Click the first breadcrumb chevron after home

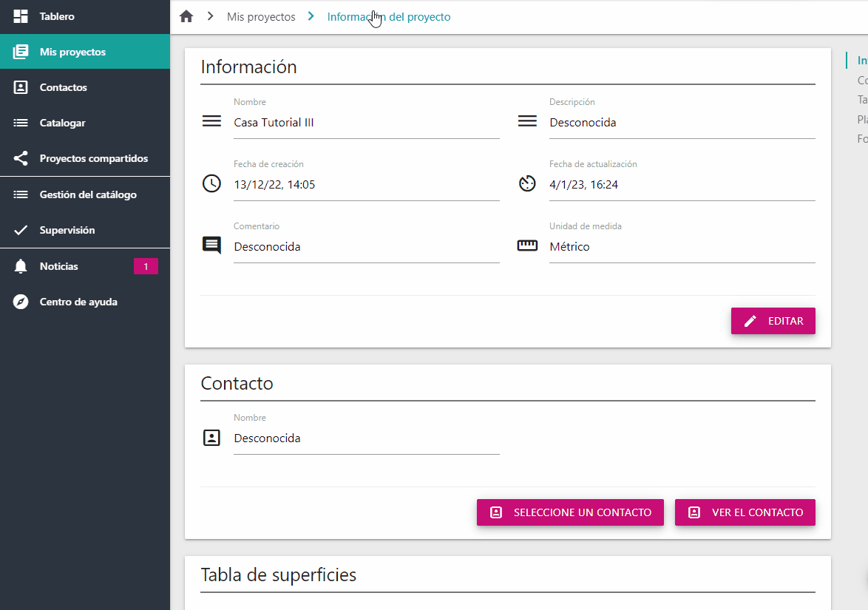pyautogui.click(x=211, y=16)
